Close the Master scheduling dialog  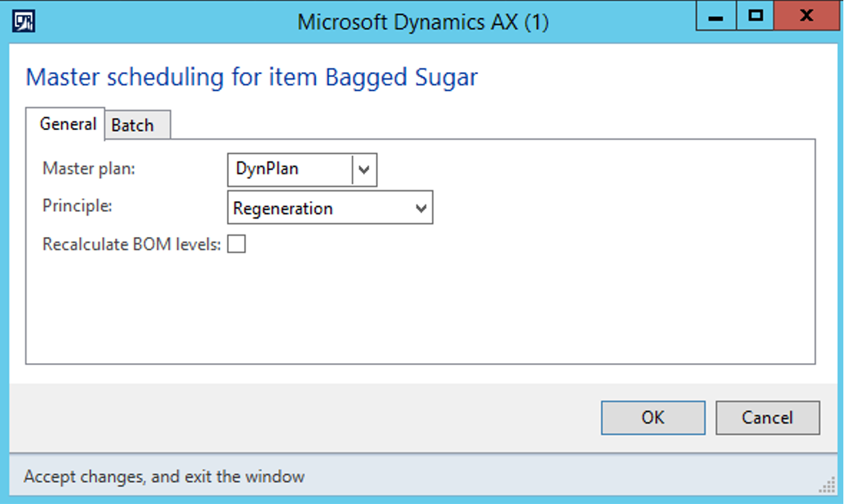point(806,15)
